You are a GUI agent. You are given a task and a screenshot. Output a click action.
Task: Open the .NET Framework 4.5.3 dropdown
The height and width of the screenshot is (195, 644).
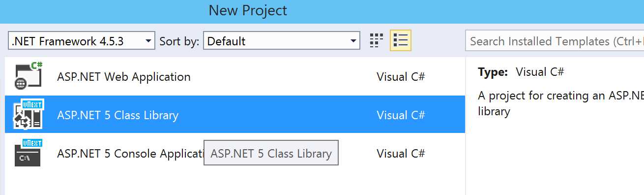coord(82,41)
